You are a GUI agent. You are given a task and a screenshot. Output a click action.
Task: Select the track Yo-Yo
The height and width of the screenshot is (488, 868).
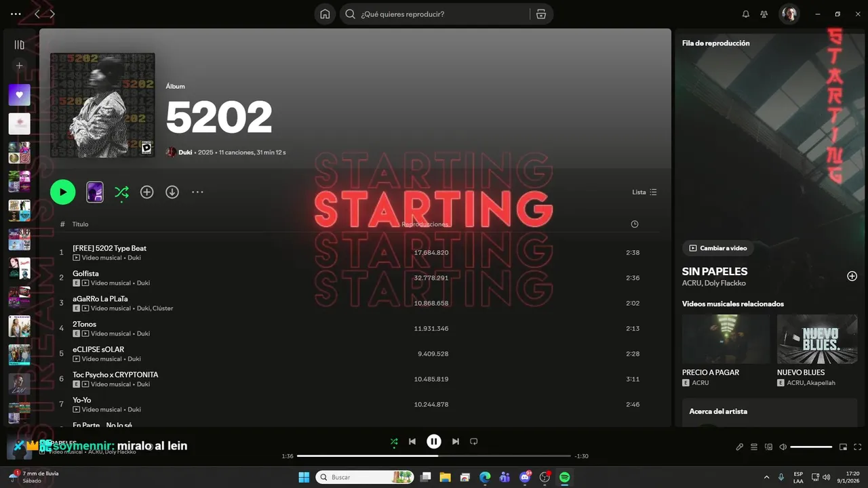coord(82,400)
